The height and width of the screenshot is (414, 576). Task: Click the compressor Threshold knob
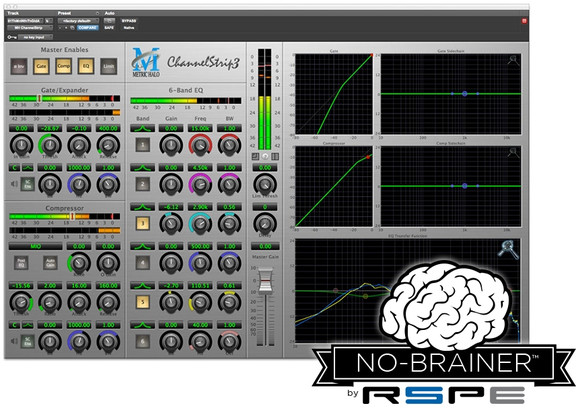coord(21,302)
